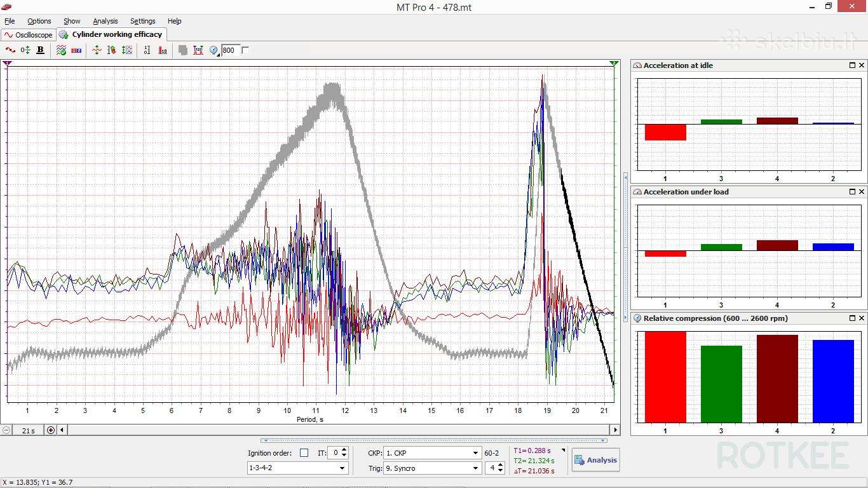The height and width of the screenshot is (488, 868).
Task: Click the green arrows with blue waveforms icon
Action: tap(127, 50)
